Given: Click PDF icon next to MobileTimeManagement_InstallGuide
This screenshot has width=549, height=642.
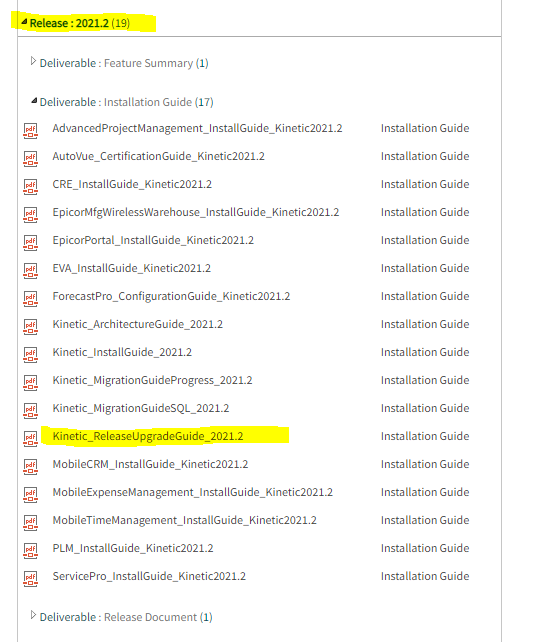Looking at the screenshot, I should (x=30, y=522).
